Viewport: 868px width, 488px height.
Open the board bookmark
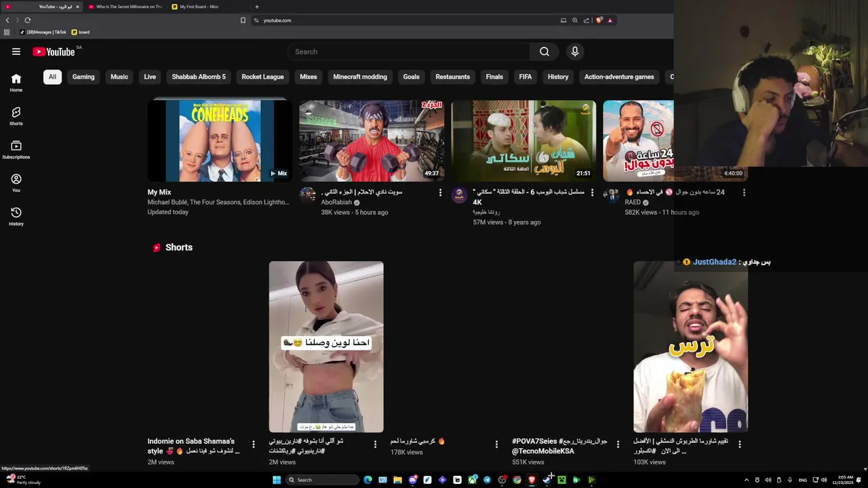point(80,32)
